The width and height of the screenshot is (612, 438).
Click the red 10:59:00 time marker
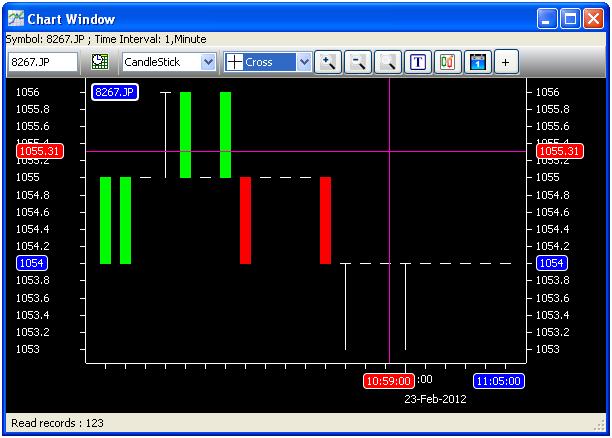(x=389, y=381)
